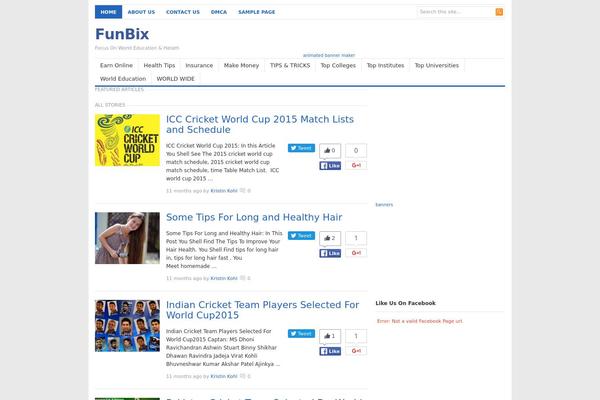
Task: Select Health Tips category
Action: pyautogui.click(x=159, y=65)
